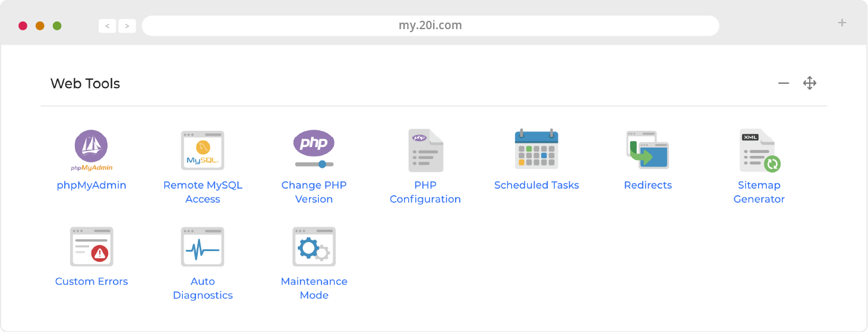Open the Maintenance Mode gears icon
This screenshot has height=332, width=868.
pos(314,246)
